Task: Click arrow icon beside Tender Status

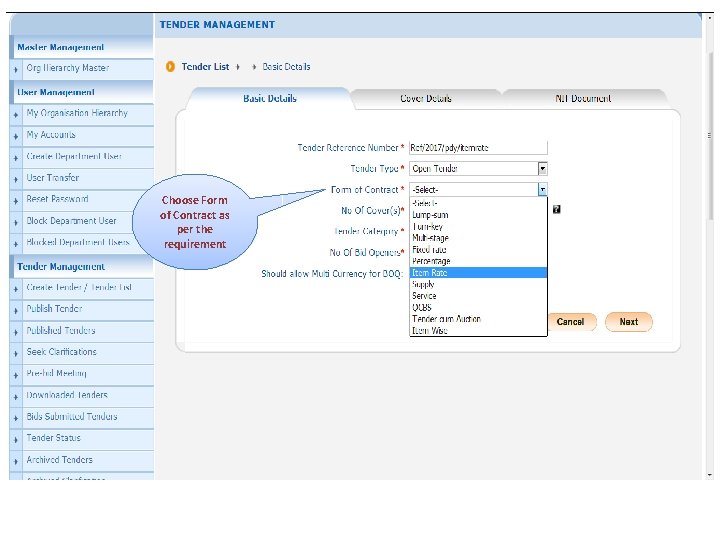Action: 16,440
